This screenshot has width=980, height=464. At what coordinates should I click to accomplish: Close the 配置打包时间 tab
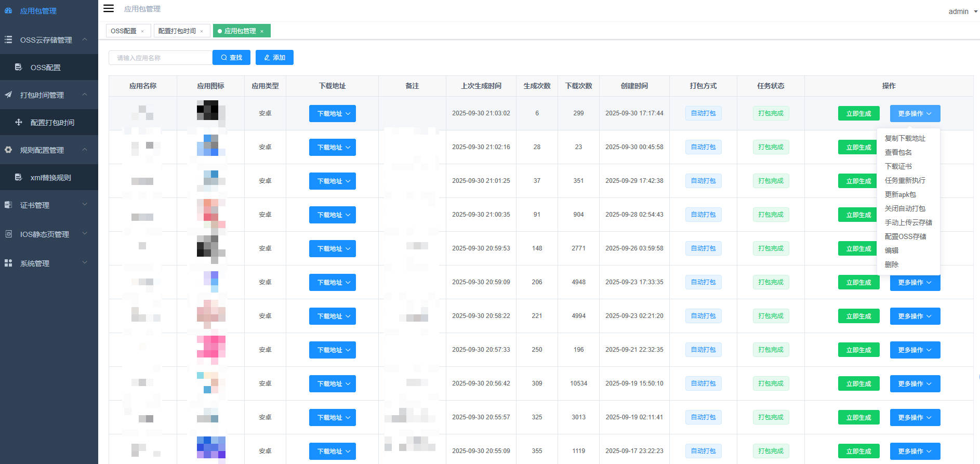click(202, 31)
